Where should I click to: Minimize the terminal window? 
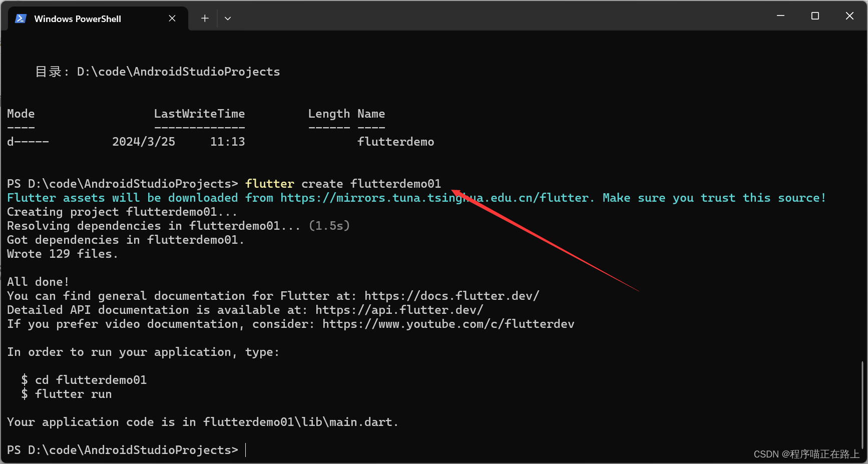(780, 16)
